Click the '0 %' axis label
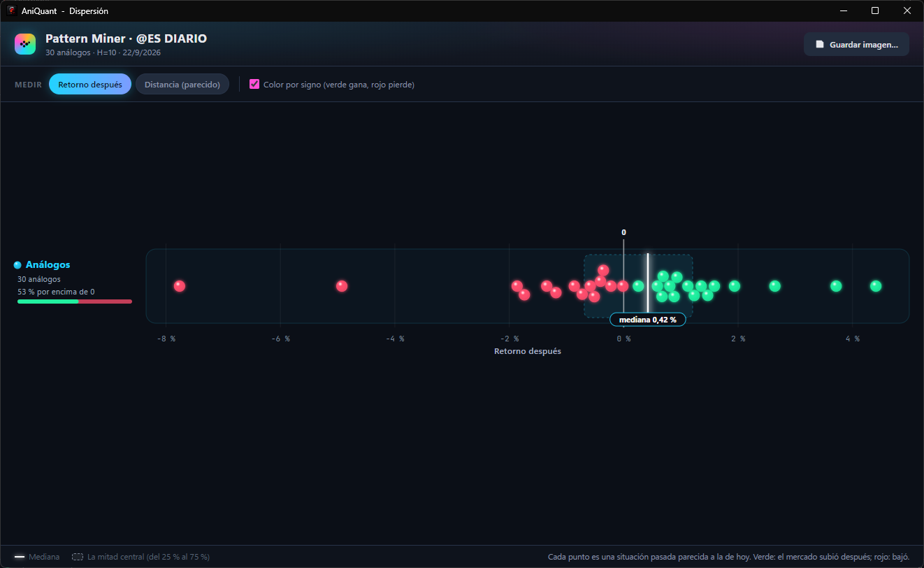This screenshot has height=568, width=924. [623, 339]
